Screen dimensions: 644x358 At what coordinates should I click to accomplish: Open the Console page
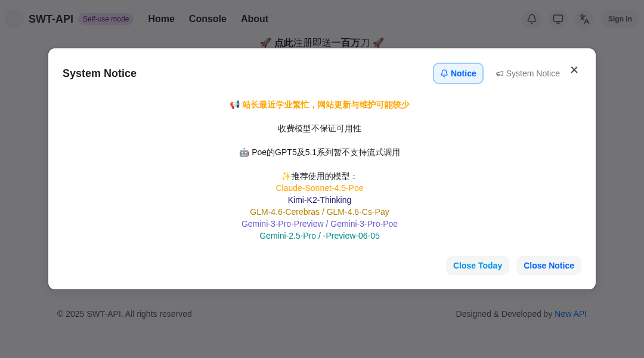(208, 18)
